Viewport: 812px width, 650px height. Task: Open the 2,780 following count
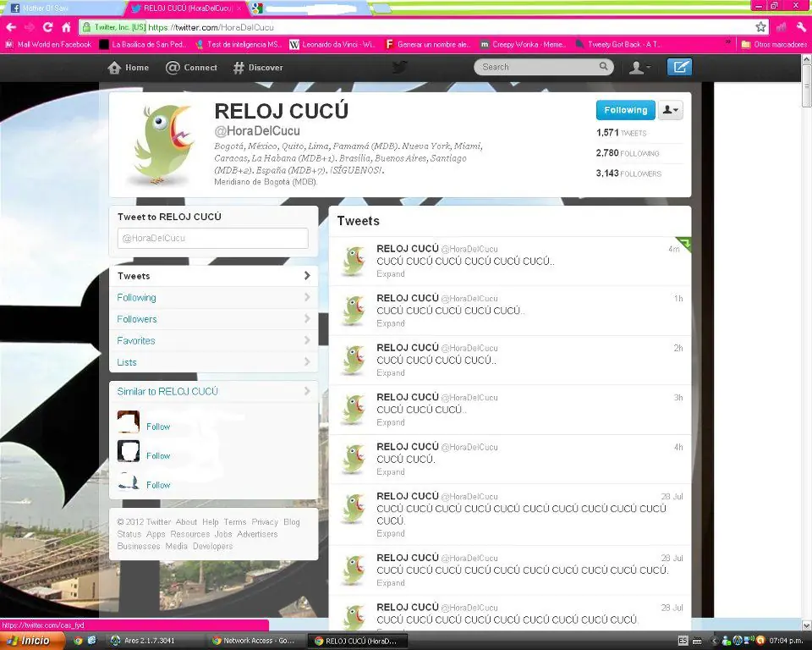pos(628,153)
